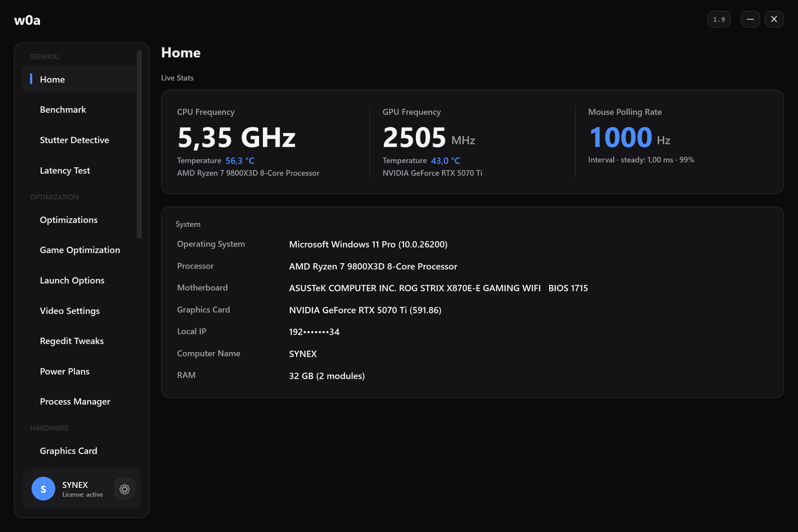Click the System section title
Viewport: 798px width, 532px height.
(188, 224)
